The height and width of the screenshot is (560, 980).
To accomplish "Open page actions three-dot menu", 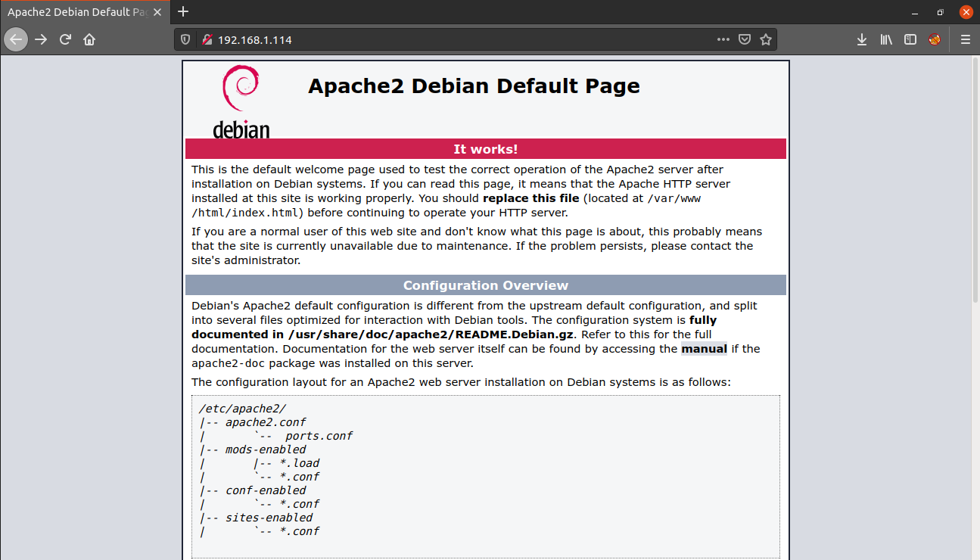I will pyautogui.click(x=723, y=39).
